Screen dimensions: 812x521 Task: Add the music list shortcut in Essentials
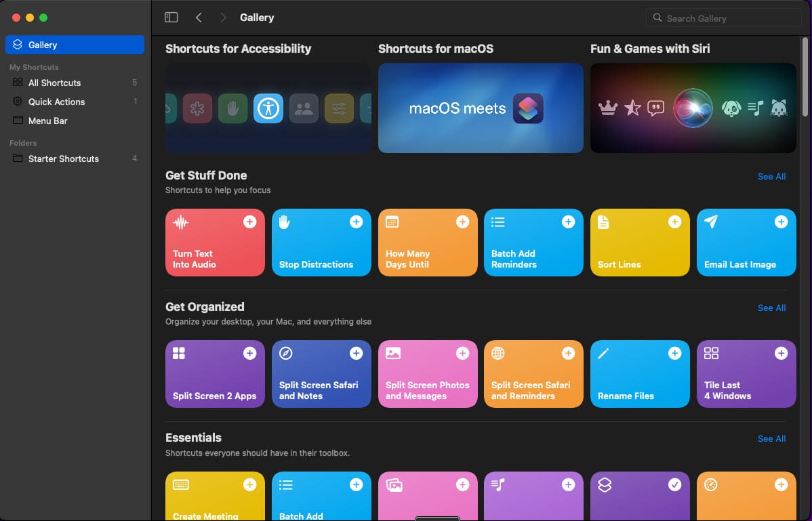(568, 485)
